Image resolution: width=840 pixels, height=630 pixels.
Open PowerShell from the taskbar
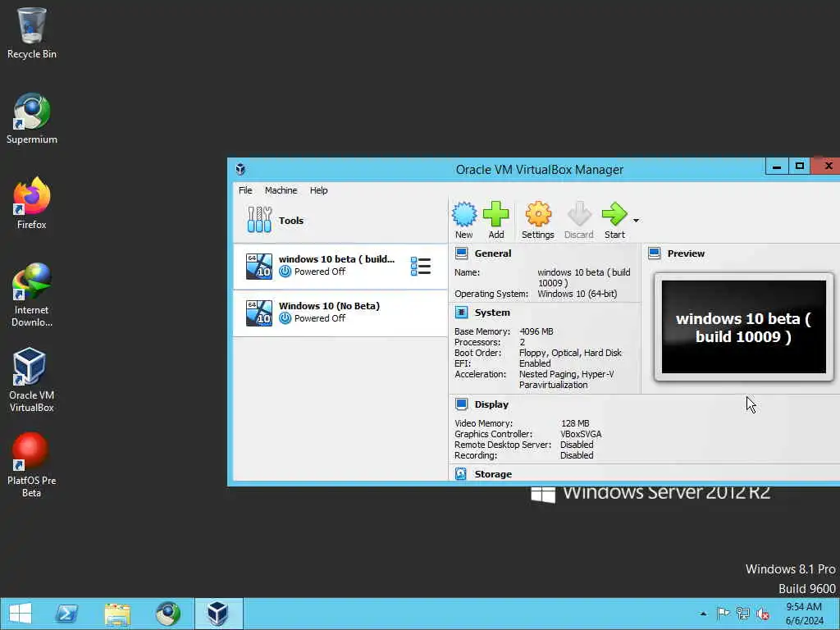67,614
